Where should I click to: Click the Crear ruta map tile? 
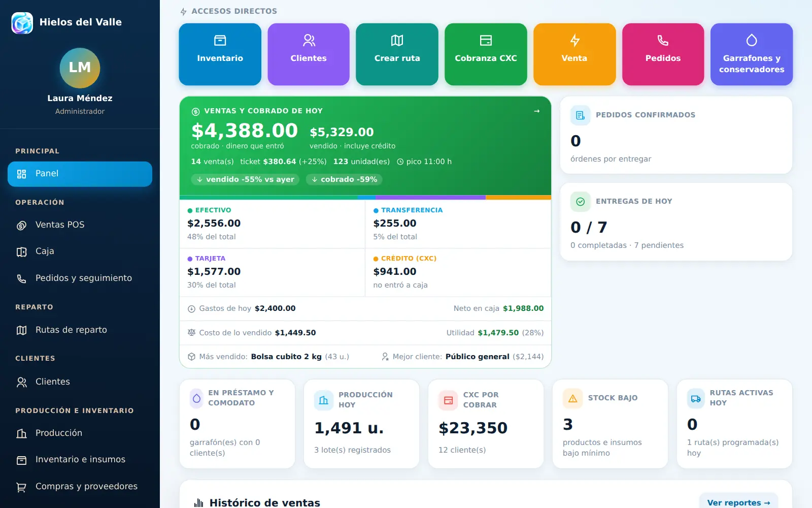(x=397, y=54)
